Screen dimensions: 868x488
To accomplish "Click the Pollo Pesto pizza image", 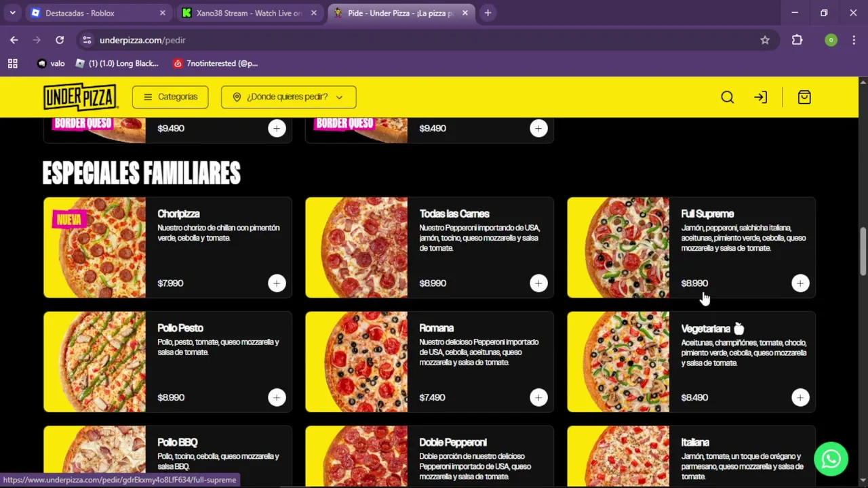I will (95, 362).
